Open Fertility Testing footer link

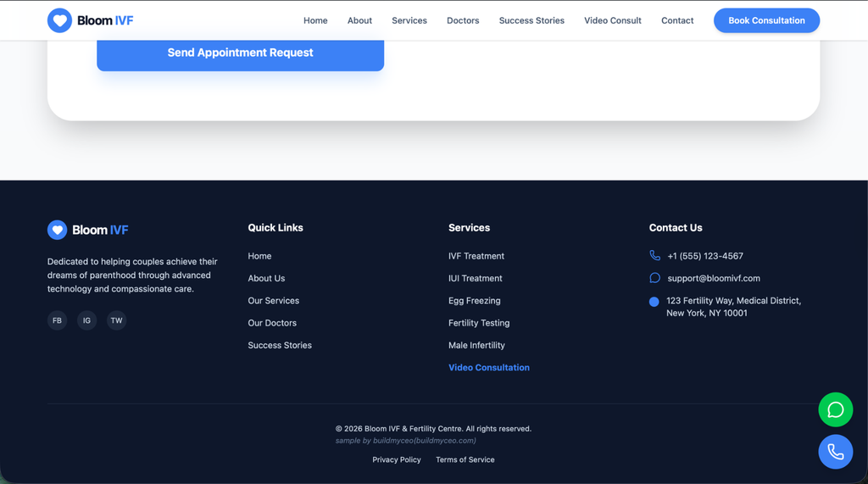tap(479, 323)
